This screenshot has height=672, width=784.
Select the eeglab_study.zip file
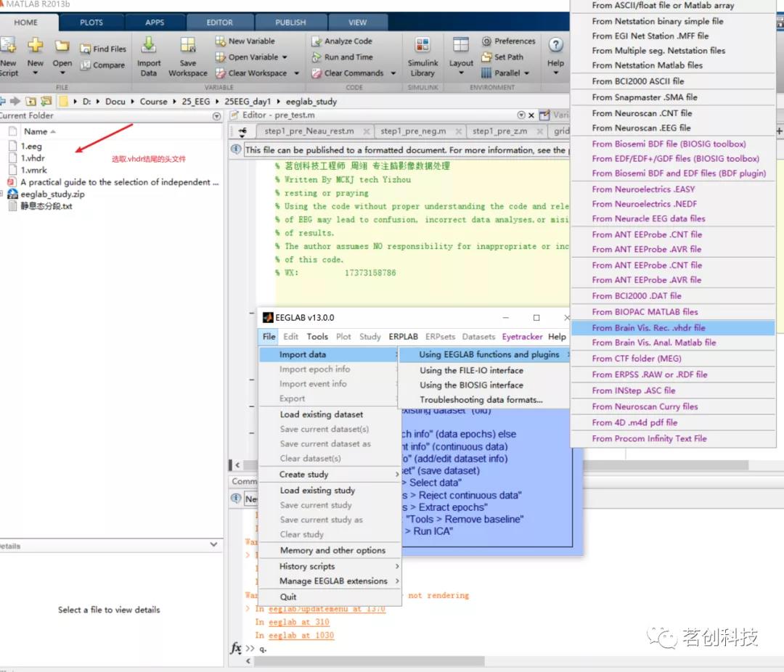pos(52,194)
